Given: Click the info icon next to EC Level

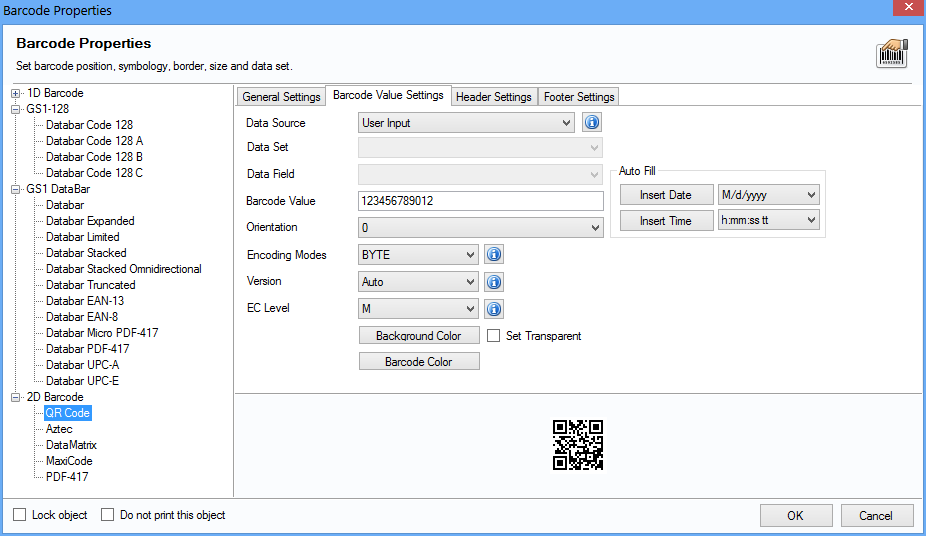Looking at the screenshot, I should tap(494, 309).
